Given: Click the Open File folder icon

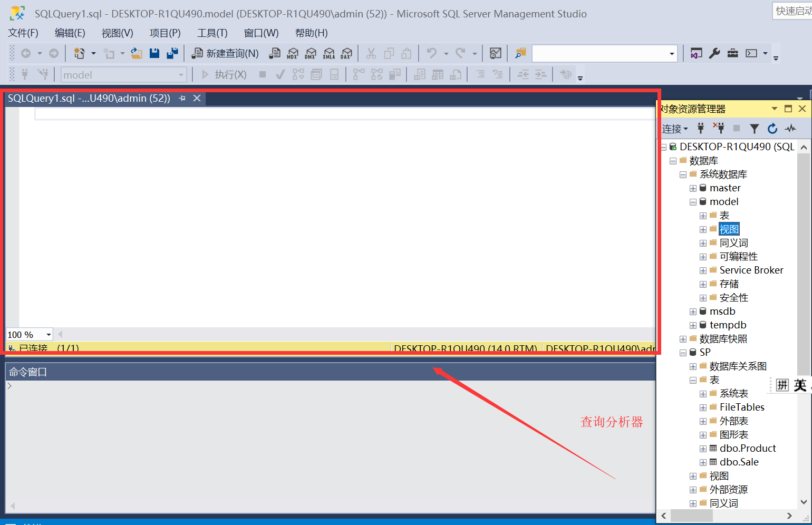Looking at the screenshot, I should tap(137, 53).
